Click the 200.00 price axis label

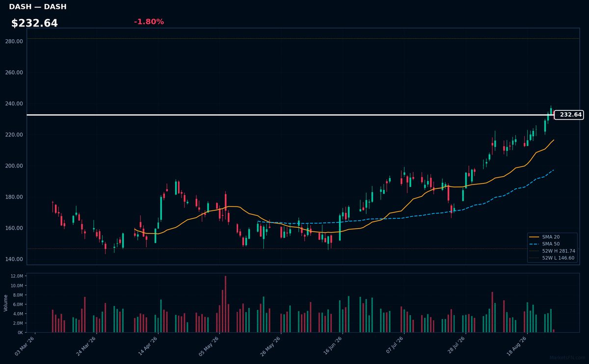click(x=14, y=166)
